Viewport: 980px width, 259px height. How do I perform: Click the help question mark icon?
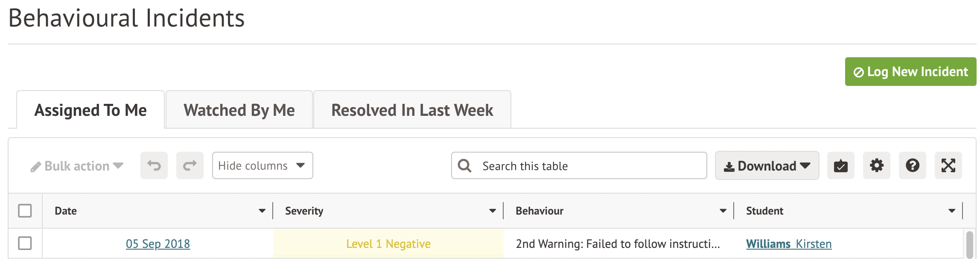coord(912,165)
